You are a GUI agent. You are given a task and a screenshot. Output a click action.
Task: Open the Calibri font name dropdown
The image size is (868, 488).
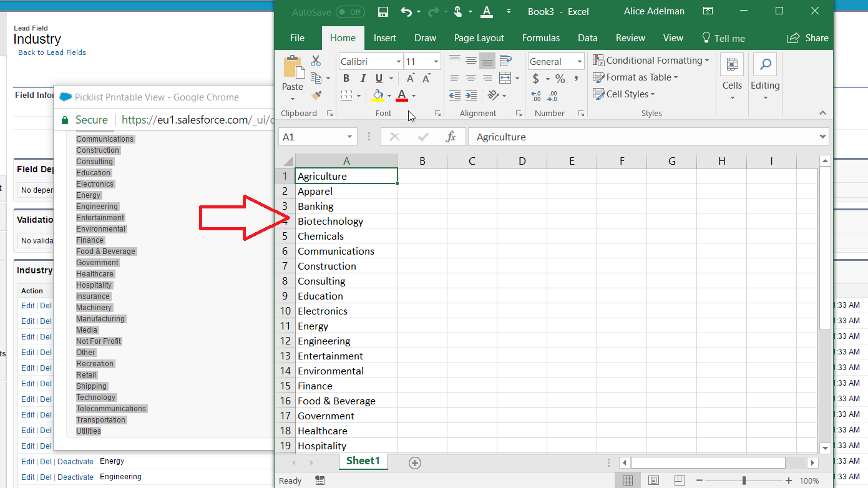(x=399, y=62)
